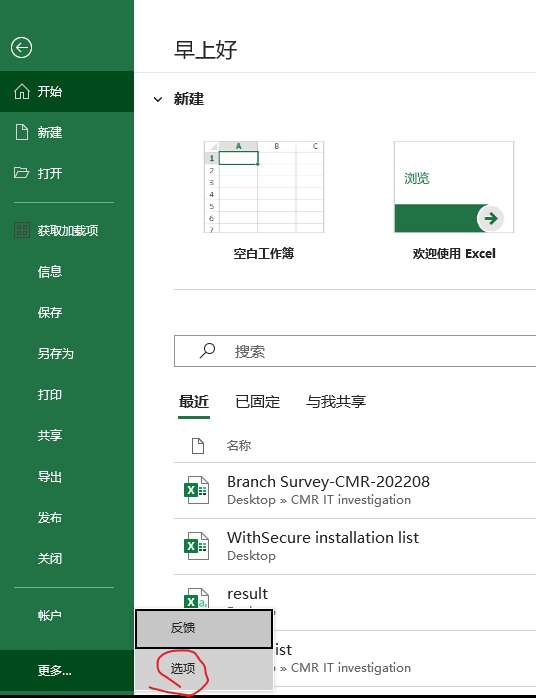Select the 最近 tab
Viewport: 536px width, 698px height.
194,402
